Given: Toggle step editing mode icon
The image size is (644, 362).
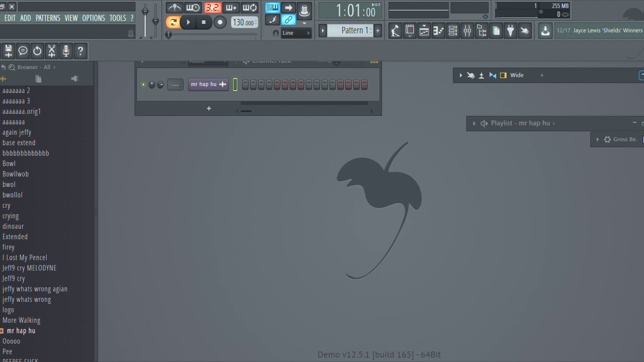Looking at the screenshot, I should 273,20.
